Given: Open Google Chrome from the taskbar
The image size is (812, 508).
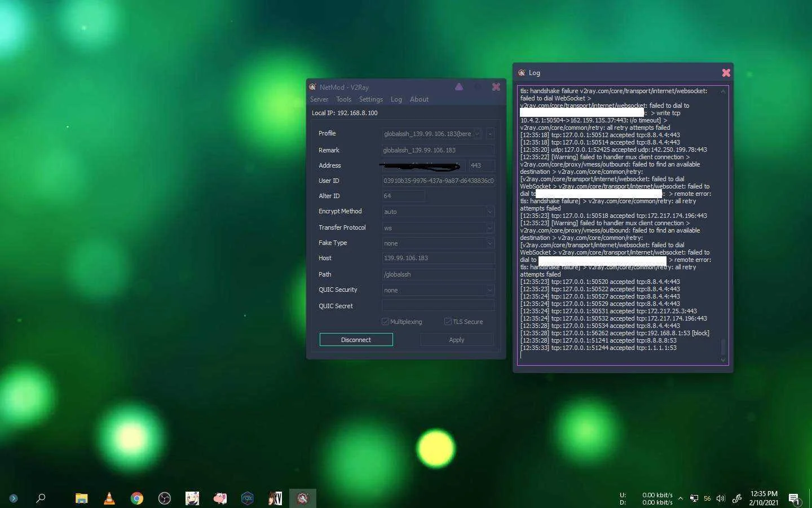Looking at the screenshot, I should pyautogui.click(x=137, y=498).
